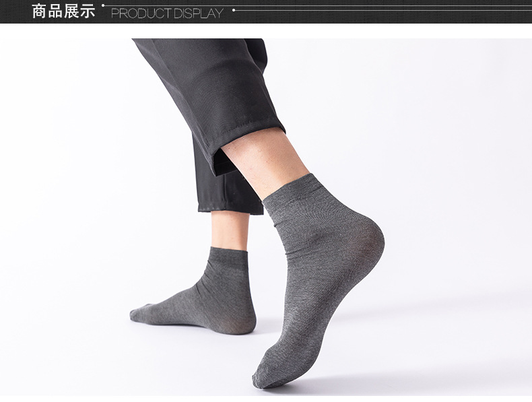Image resolution: width=532 pixels, height=402 pixels.
Task: Click the 商品展示 heading text
Action: coord(63,11)
